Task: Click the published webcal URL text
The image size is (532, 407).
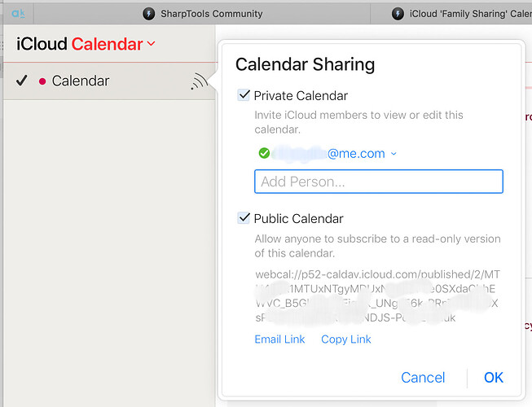Action: (377, 296)
